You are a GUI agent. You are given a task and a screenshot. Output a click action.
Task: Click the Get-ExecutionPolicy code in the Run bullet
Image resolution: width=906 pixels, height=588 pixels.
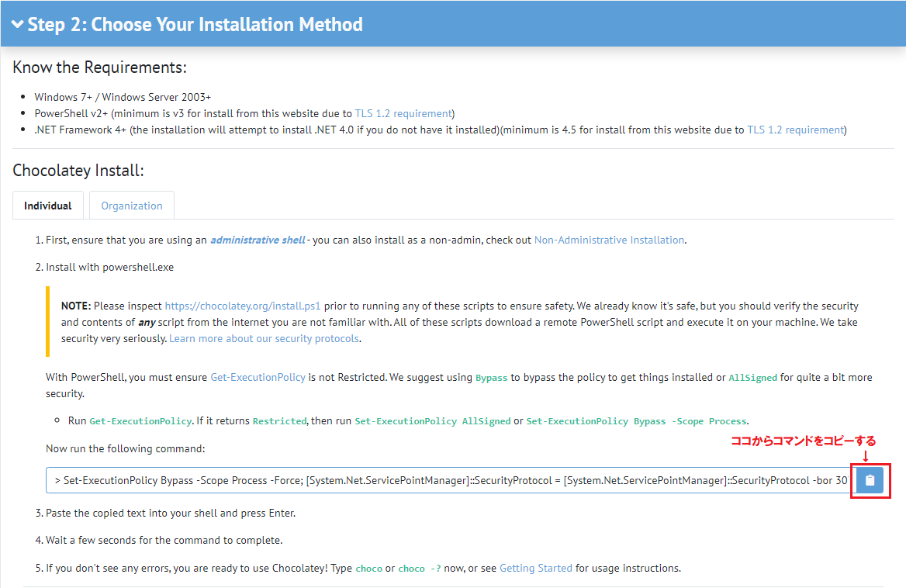tap(140, 422)
